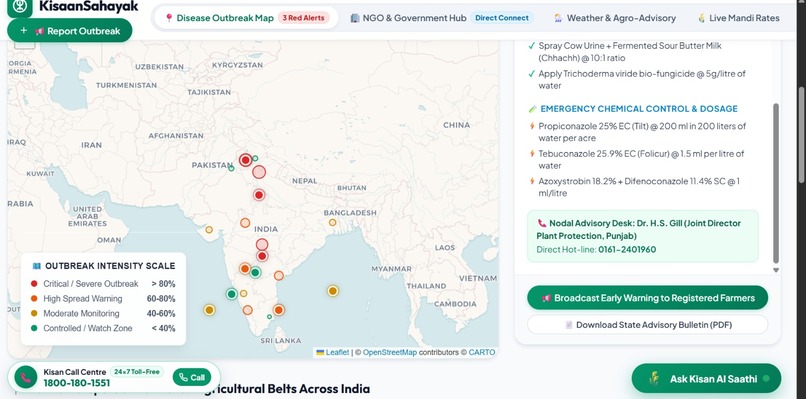Open the OpenStreetMap attribution link

[x=390, y=352]
